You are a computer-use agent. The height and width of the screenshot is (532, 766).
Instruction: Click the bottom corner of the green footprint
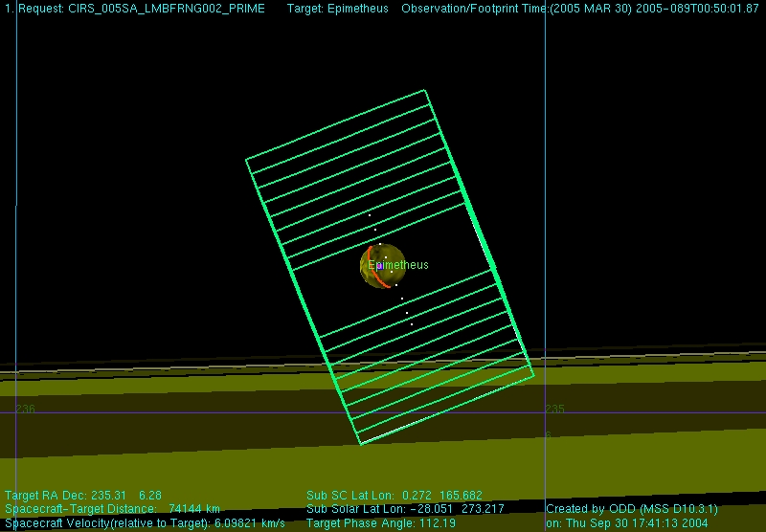361,444
